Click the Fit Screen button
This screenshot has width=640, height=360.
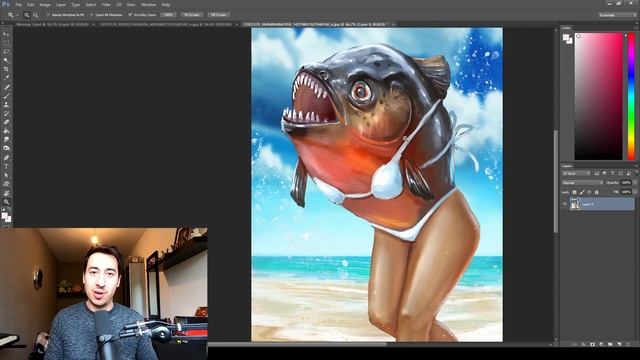coord(191,15)
